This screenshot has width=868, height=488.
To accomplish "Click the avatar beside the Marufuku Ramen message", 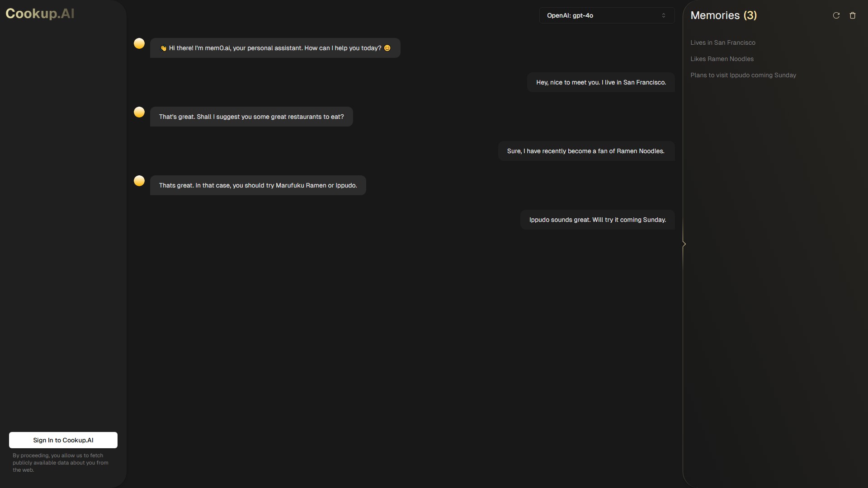I will (x=139, y=181).
